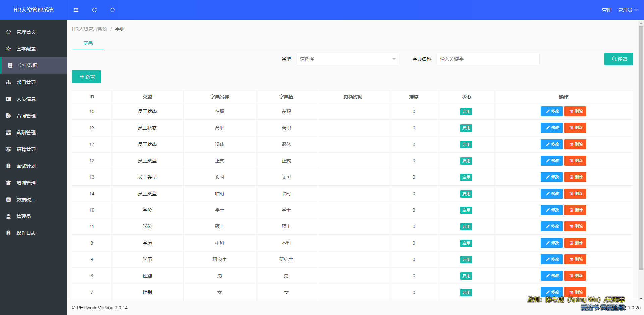Open 数据统计 sidebar entry

tap(26, 200)
